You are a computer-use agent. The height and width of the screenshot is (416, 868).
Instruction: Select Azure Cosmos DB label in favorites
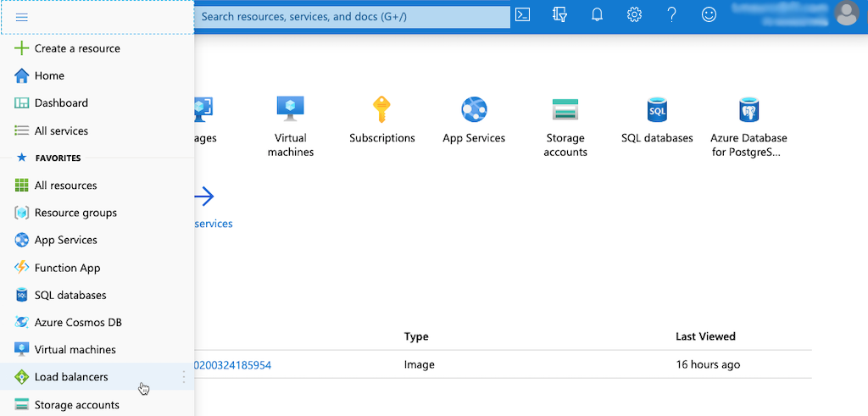coord(78,322)
